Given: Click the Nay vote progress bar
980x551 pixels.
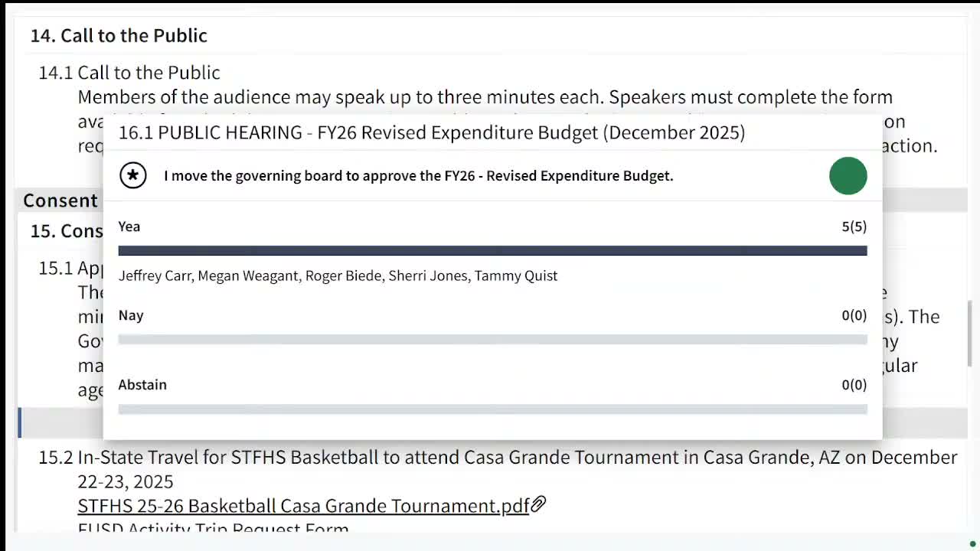Looking at the screenshot, I should [x=493, y=339].
